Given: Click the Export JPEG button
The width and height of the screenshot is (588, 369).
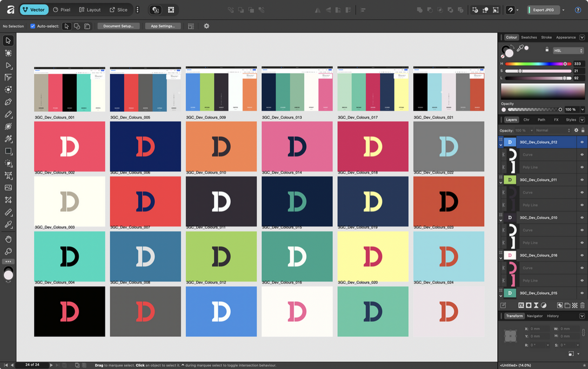Looking at the screenshot, I should tap(543, 10).
